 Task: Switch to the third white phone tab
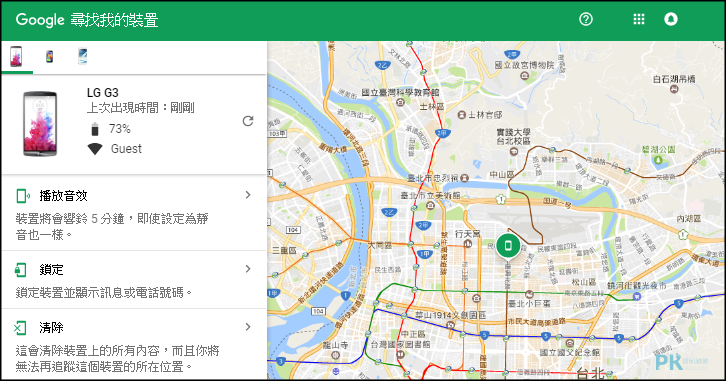82,56
